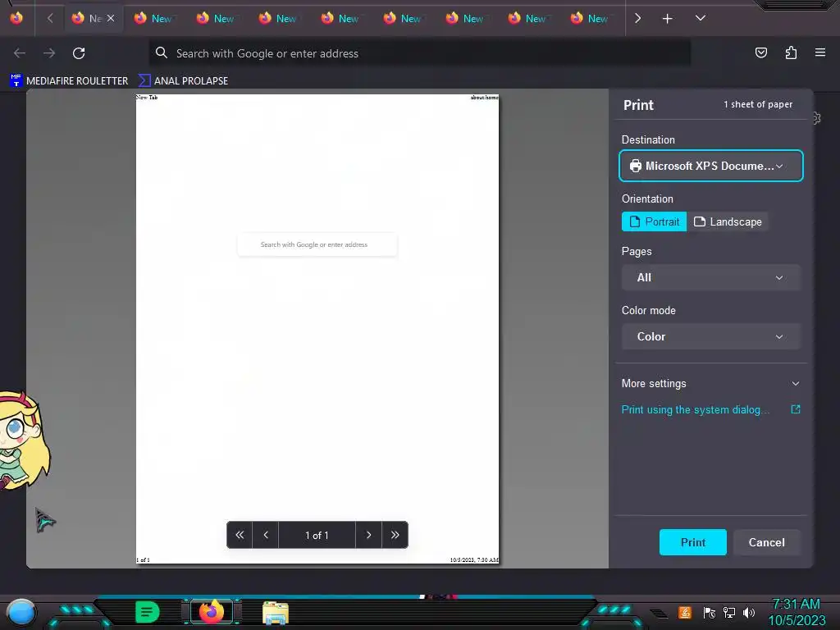Open the Extensions puzzle icon
This screenshot has height=630, width=840.
[791, 52]
